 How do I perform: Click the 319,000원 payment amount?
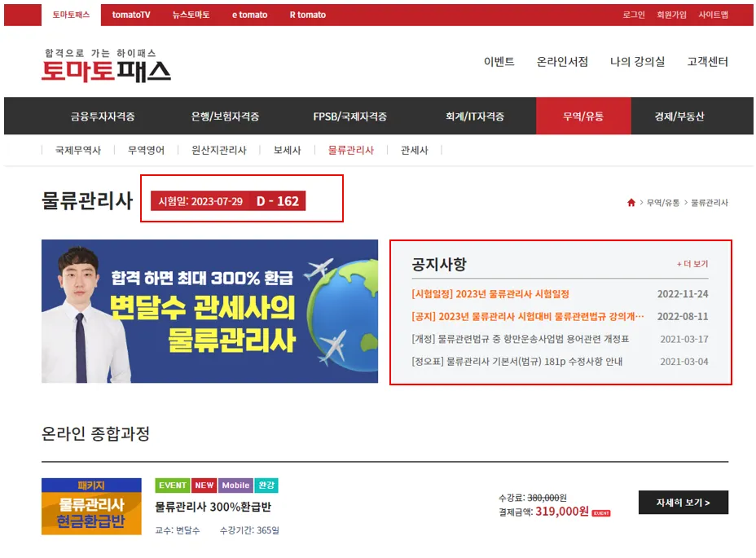pos(562,512)
